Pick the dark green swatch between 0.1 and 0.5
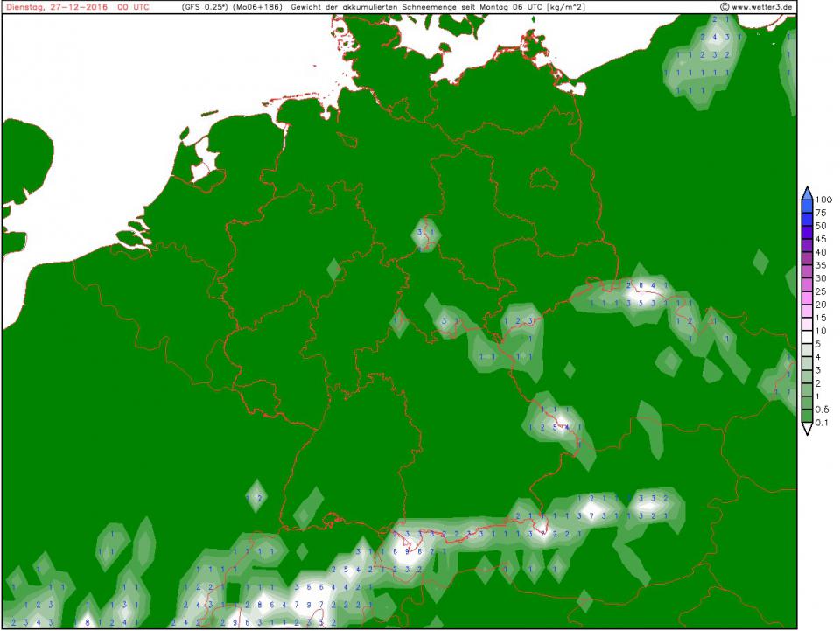 806,417
